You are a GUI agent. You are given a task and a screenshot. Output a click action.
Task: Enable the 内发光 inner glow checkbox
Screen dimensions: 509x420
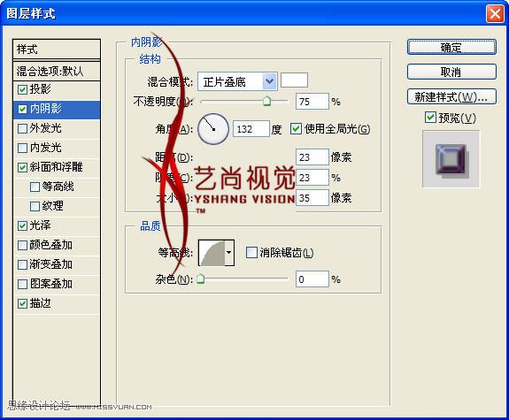click(22, 148)
